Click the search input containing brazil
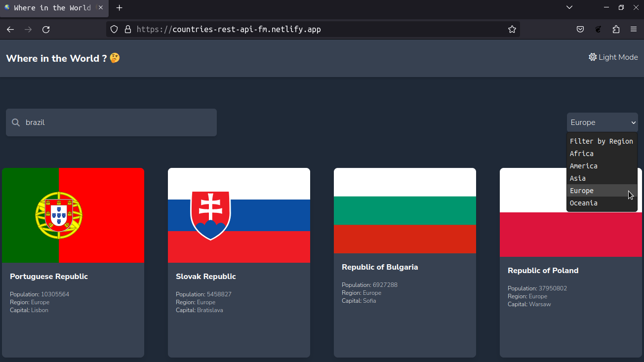Screen dimensions: 644x362 click(x=111, y=122)
